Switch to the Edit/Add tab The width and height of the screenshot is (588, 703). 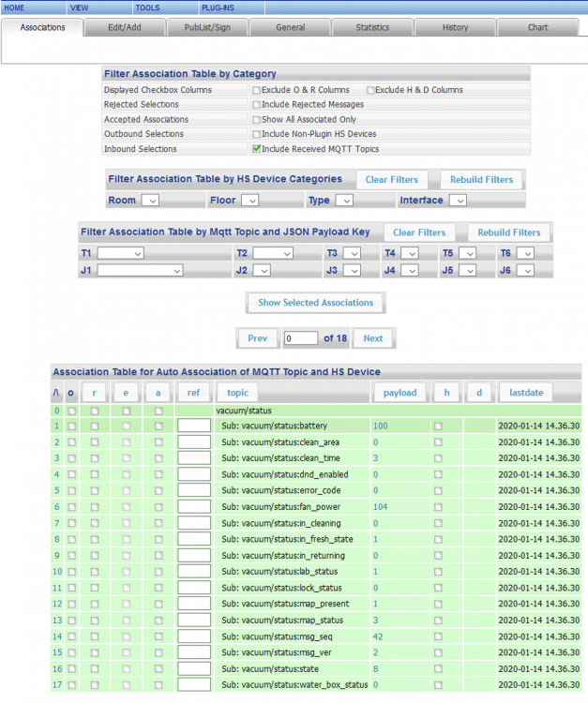125,27
